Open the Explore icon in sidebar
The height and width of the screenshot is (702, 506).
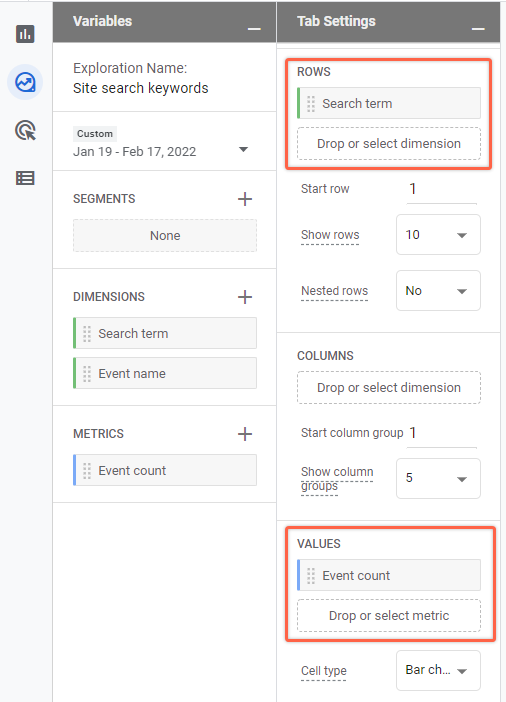(x=25, y=82)
